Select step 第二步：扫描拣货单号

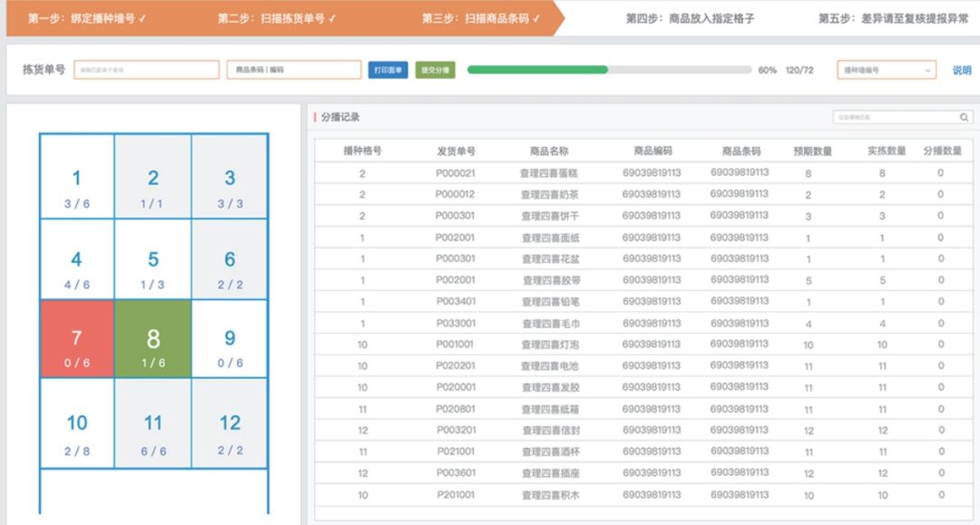point(277,19)
